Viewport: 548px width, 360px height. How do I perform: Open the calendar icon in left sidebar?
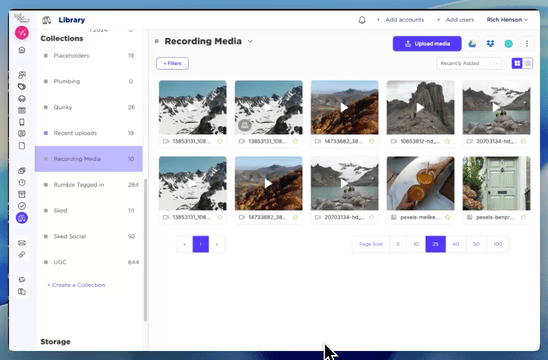point(22,110)
